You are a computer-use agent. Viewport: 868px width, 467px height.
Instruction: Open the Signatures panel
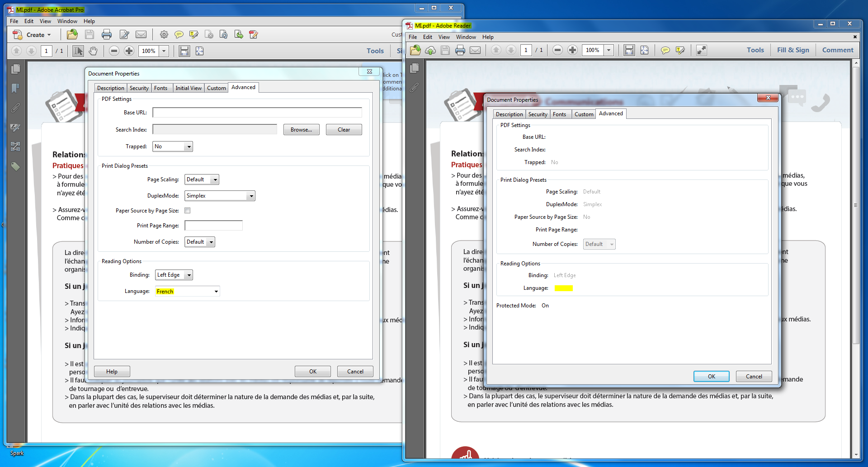point(16,127)
